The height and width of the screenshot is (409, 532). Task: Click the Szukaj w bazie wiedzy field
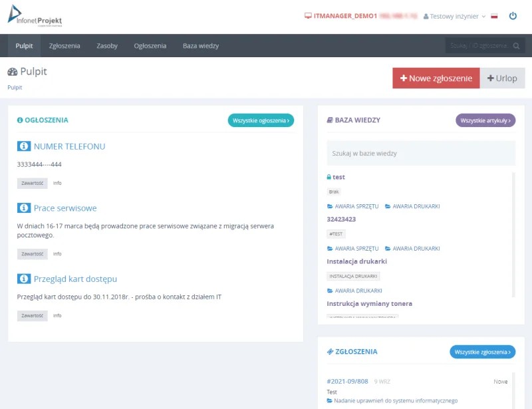(x=420, y=153)
